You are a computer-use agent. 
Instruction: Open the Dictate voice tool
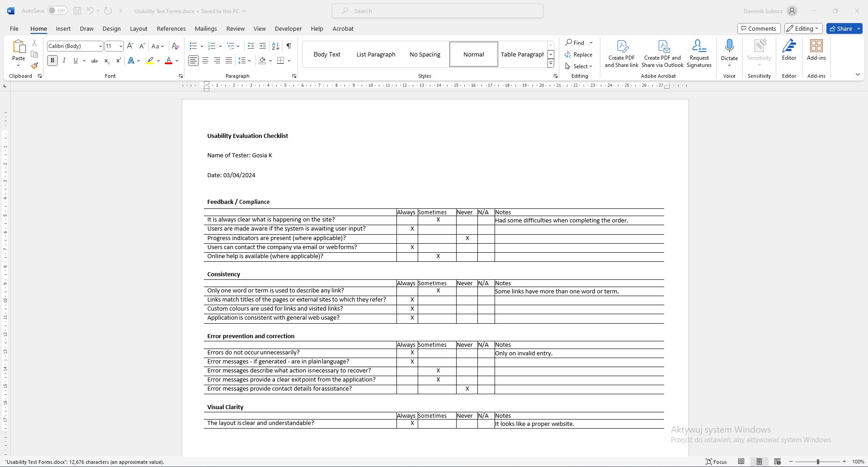point(729,50)
